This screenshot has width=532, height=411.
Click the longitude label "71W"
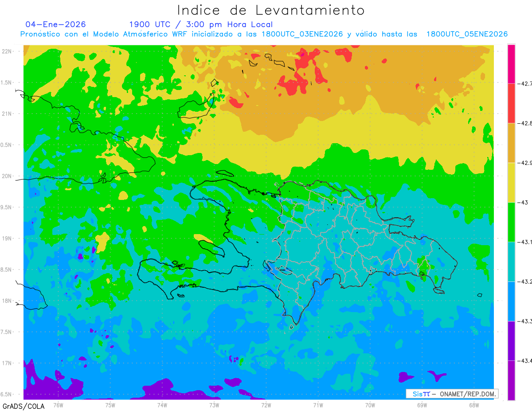[x=318, y=405]
